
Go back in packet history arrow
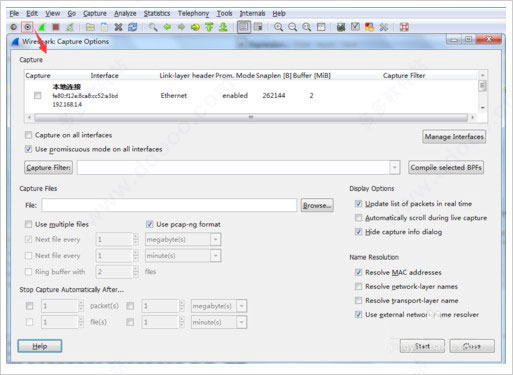167,27
